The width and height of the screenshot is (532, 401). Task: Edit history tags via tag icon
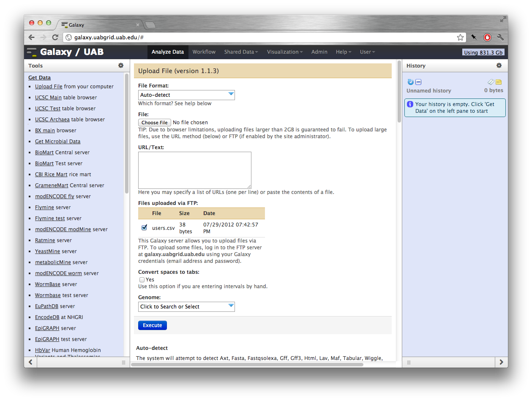click(x=491, y=82)
